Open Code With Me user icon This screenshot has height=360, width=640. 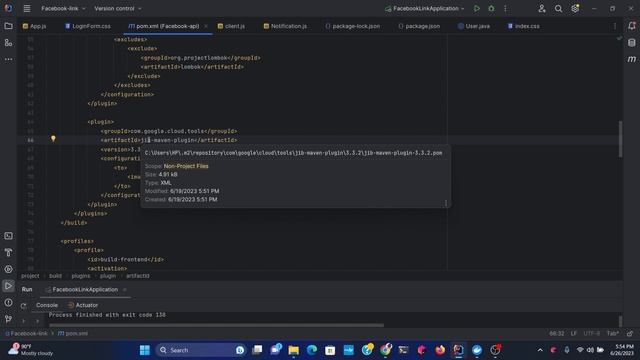[x=542, y=8]
